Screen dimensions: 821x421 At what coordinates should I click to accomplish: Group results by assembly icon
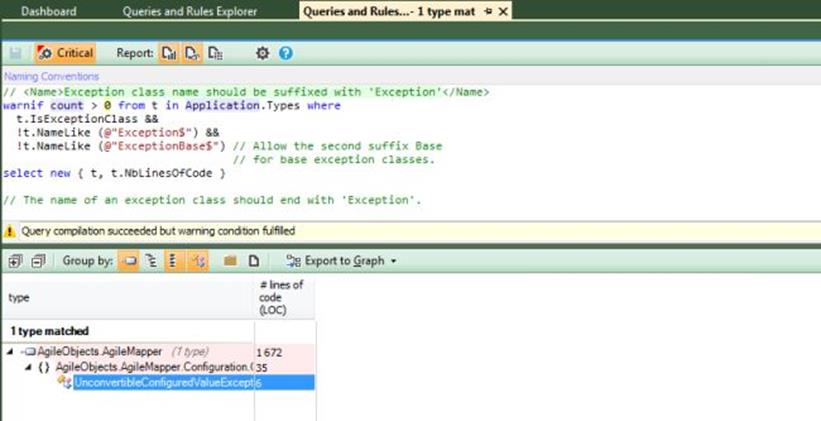click(128, 261)
